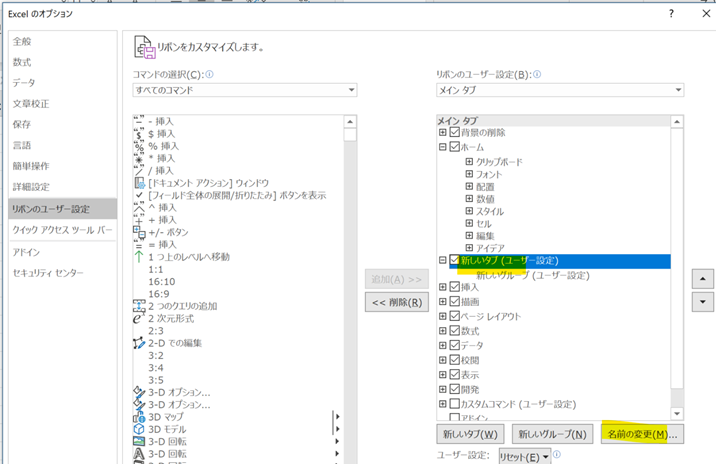Enable the カスタムコマンド (ユーザー設定) checkbox
The image size is (716, 464).
tap(454, 404)
